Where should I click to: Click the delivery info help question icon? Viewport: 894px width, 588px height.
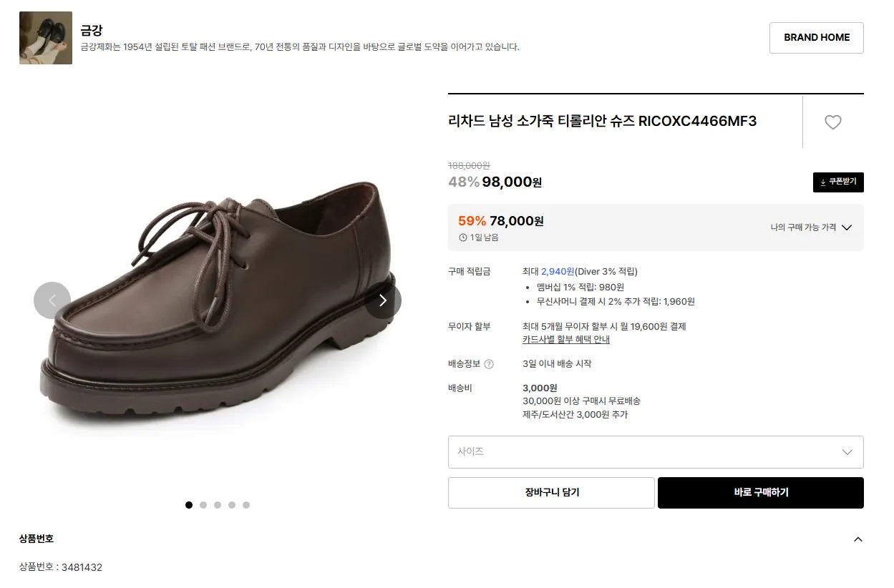point(489,364)
